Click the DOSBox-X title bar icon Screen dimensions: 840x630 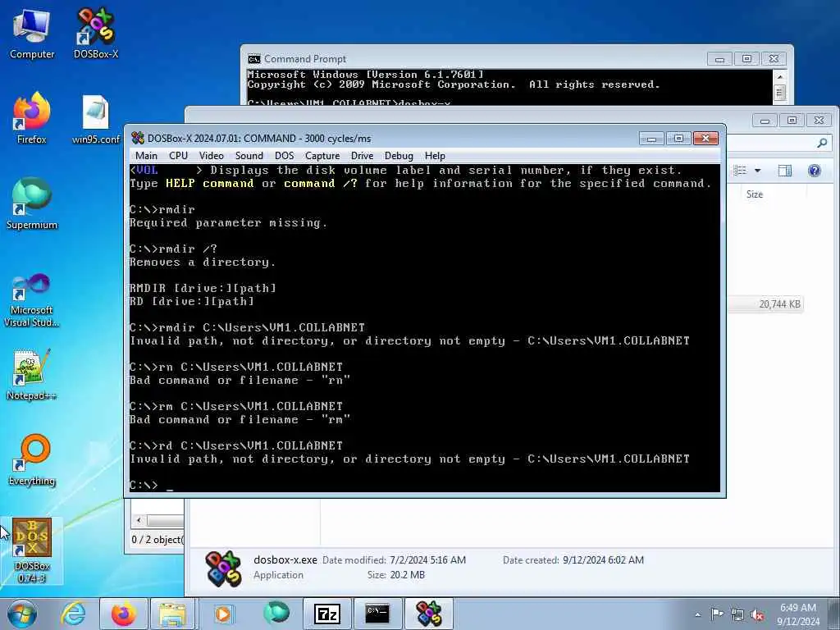pyautogui.click(x=138, y=138)
